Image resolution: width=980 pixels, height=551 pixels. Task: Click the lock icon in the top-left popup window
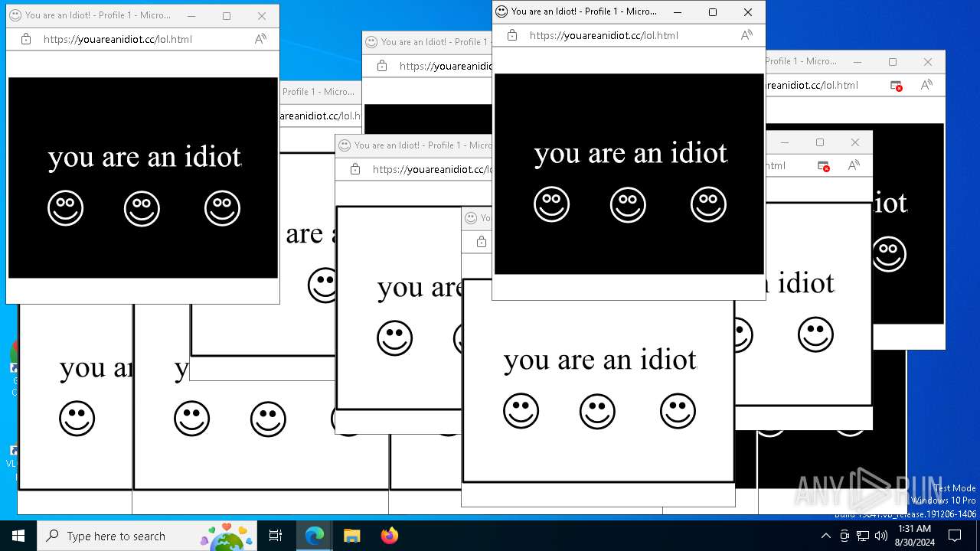coord(26,39)
